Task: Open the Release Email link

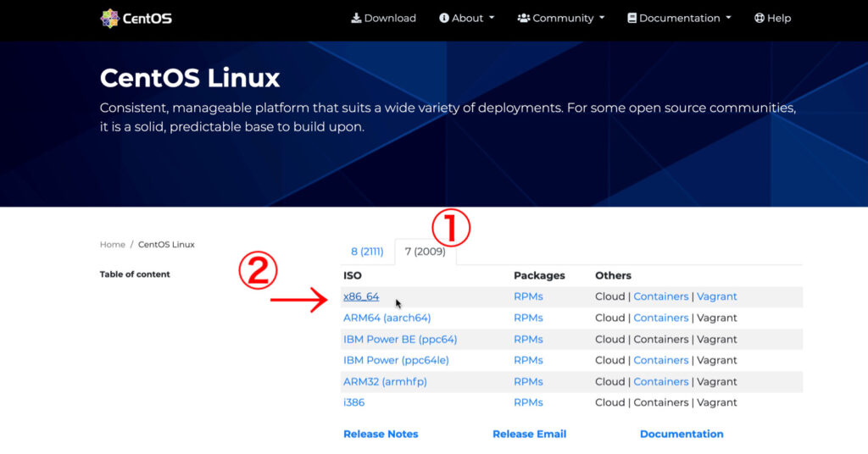Action: [529, 434]
